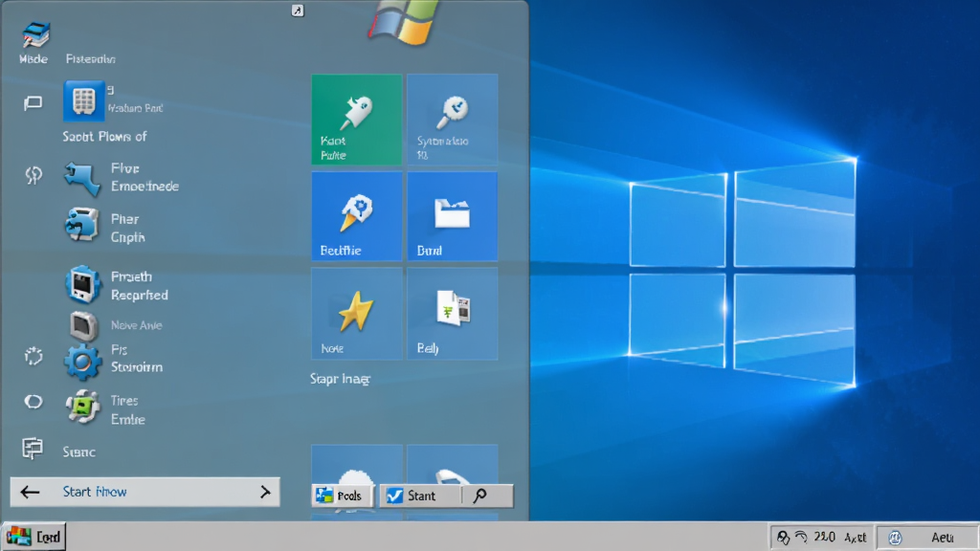Click the back arrow beside Start fmow
This screenshot has height=551, width=980.
tap(30, 493)
